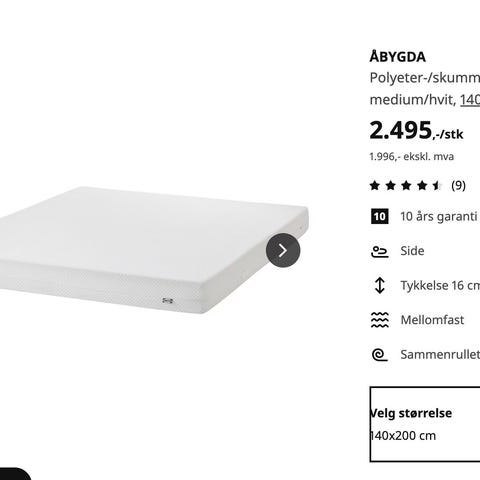The width and height of the screenshot is (480, 480).
Task: Open the ÅBYGDA product title
Action: coord(398,57)
